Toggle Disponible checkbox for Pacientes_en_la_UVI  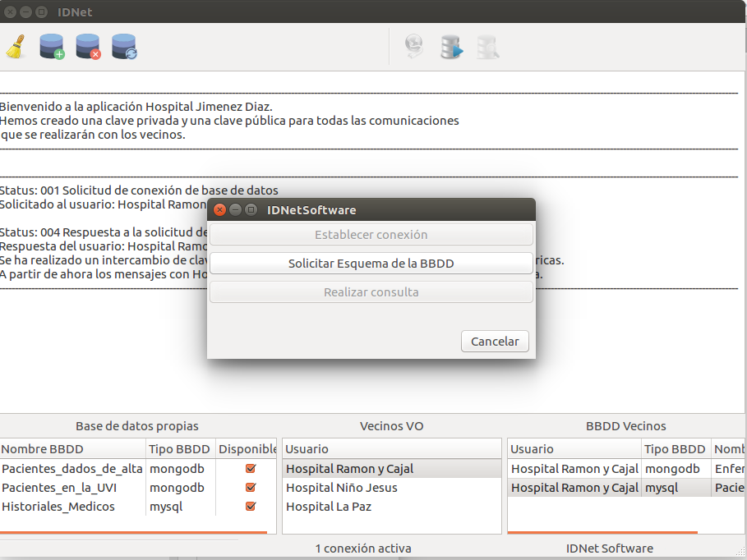click(251, 488)
